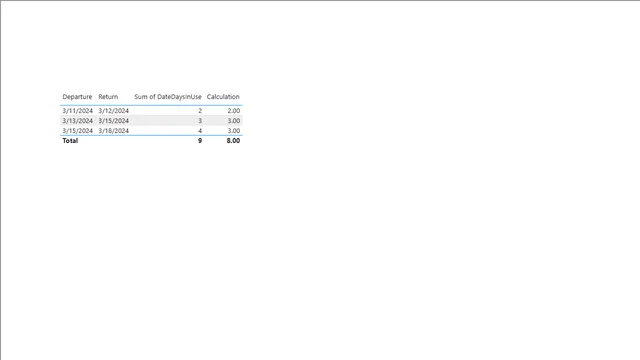Click Calculation value 2.00
Image resolution: width=640 pixels, height=360 pixels.
click(x=233, y=111)
